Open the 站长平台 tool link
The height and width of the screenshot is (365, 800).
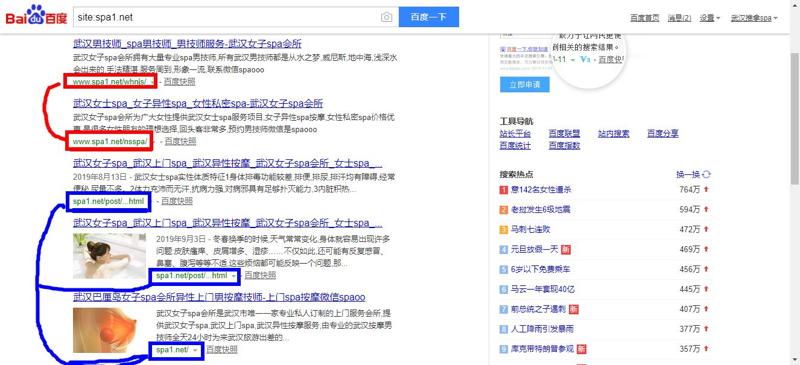[515, 134]
